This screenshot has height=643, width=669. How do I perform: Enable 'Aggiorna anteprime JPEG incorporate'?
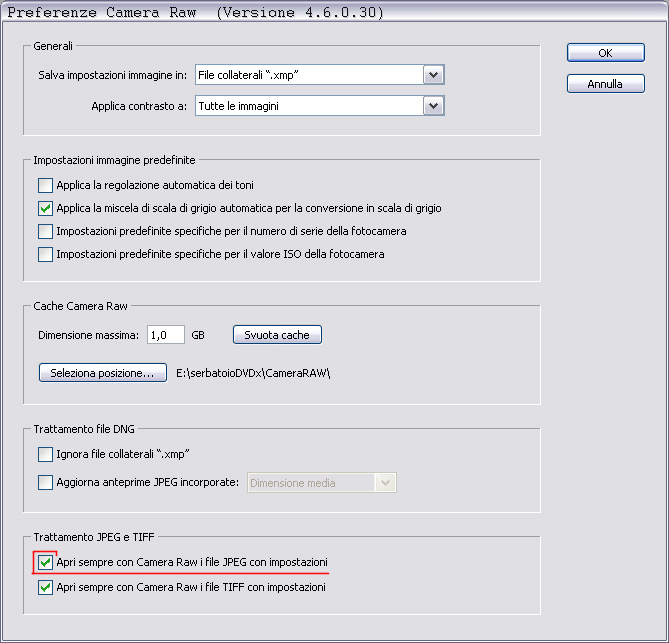tap(45, 483)
